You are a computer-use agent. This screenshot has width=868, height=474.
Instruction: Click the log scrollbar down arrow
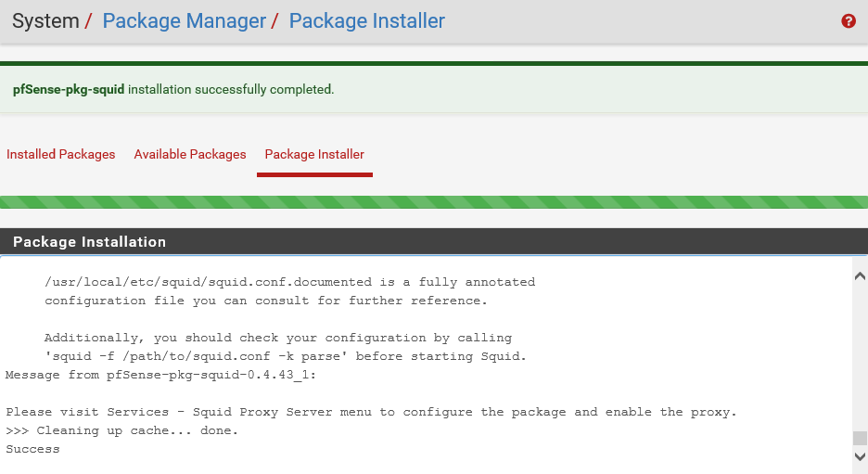click(859, 456)
